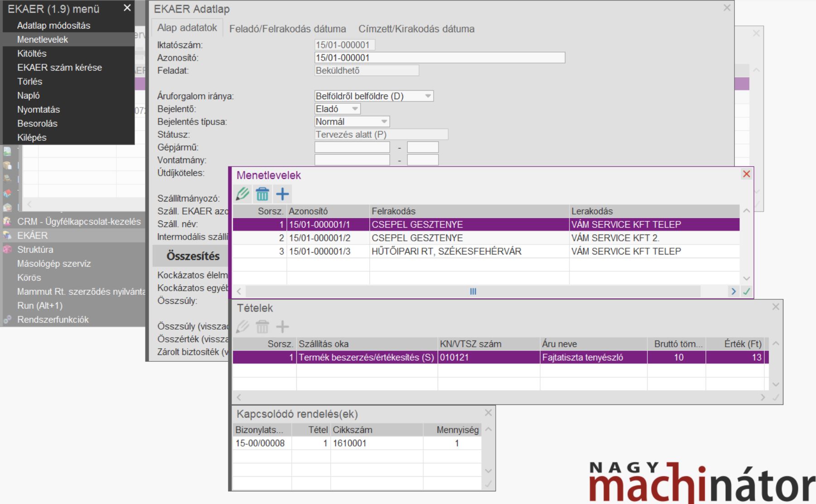
Task: Click the edit pencil icon in Menetlevelek
Action: tap(243, 194)
